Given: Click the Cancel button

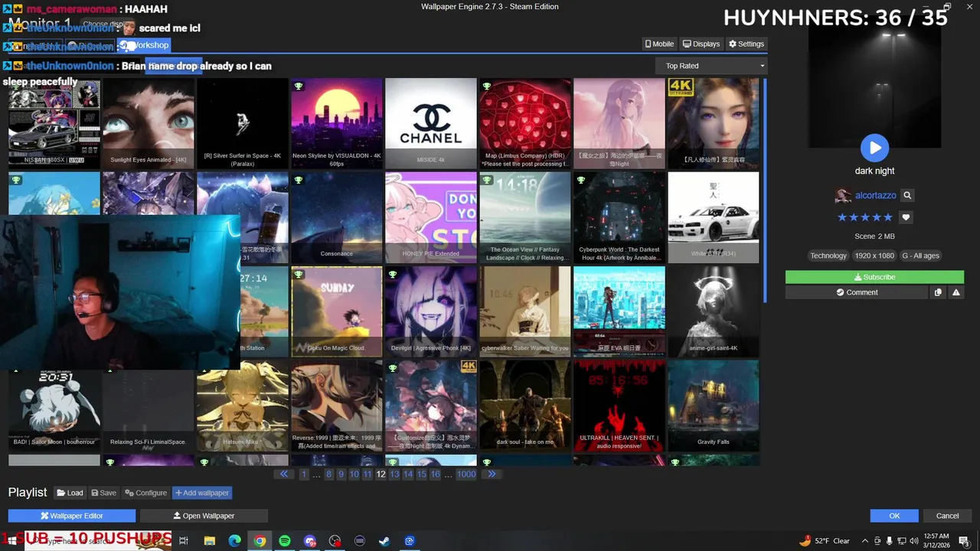Looking at the screenshot, I should (x=947, y=516).
